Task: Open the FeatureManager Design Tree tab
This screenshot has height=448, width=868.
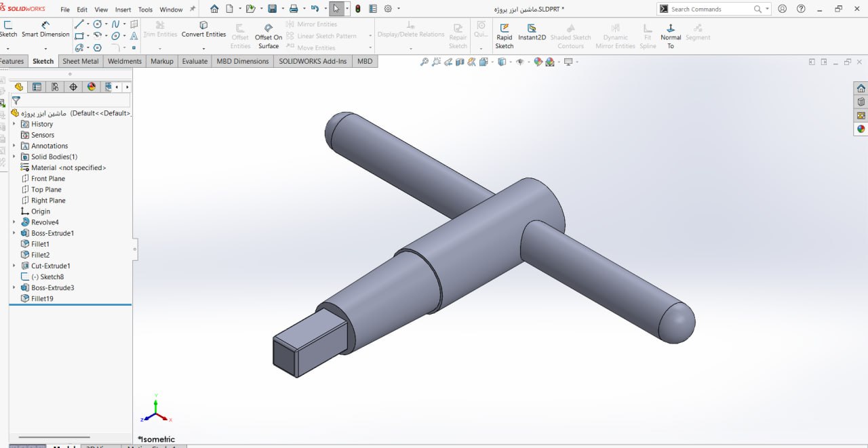Action: 19,87
